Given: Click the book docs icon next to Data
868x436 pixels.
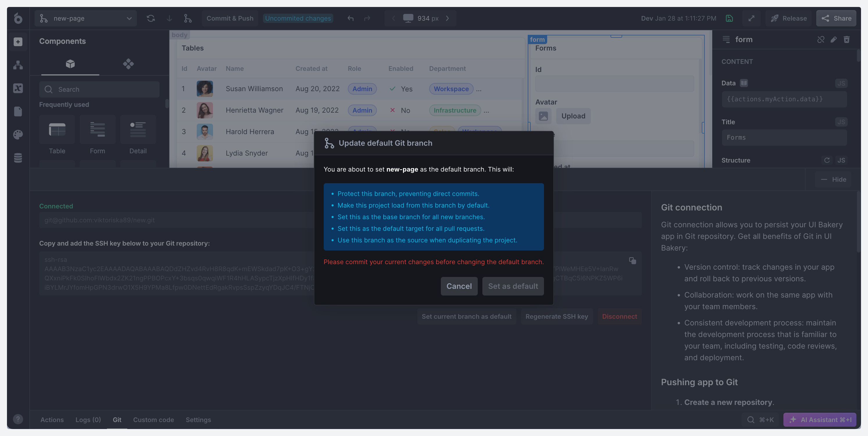Looking at the screenshot, I should (744, 83).
